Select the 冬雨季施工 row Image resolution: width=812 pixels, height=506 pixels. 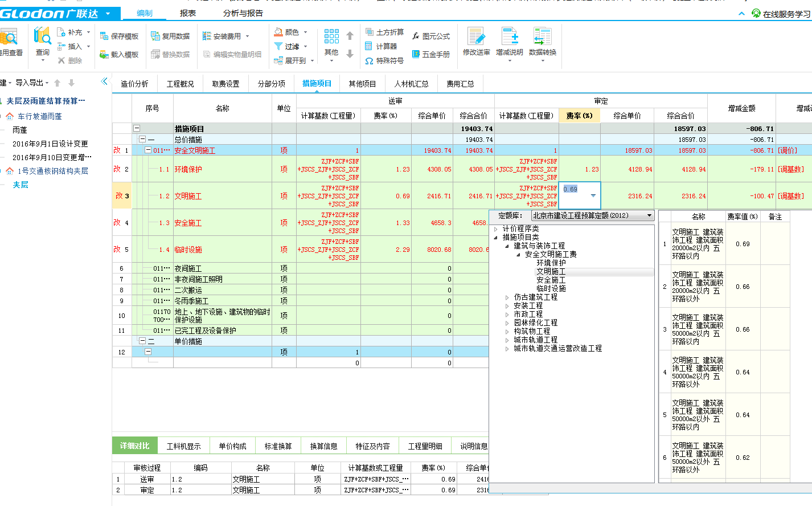pyautogui.click(x=191, y=301)
